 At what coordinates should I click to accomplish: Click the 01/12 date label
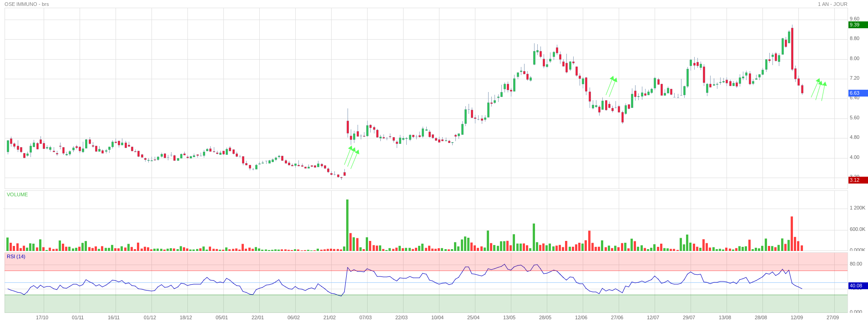click(x=150, y=318)
